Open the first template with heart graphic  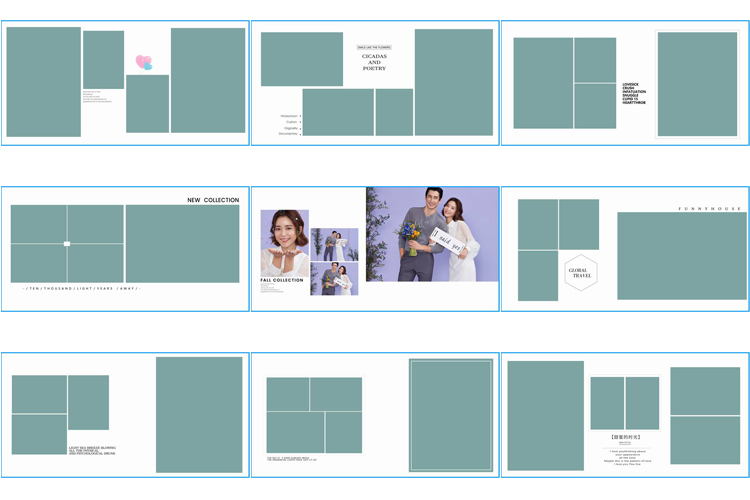coord(125,83)
